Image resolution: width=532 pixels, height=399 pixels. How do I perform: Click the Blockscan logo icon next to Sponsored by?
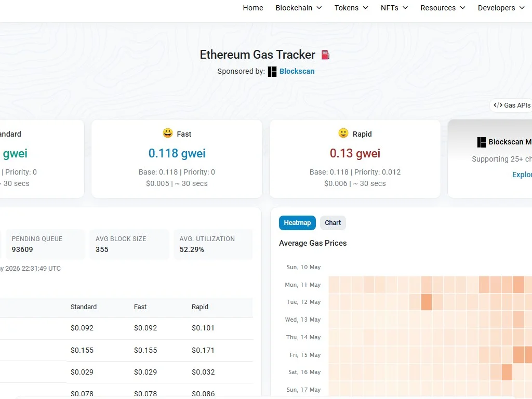[x=272, y=72]
